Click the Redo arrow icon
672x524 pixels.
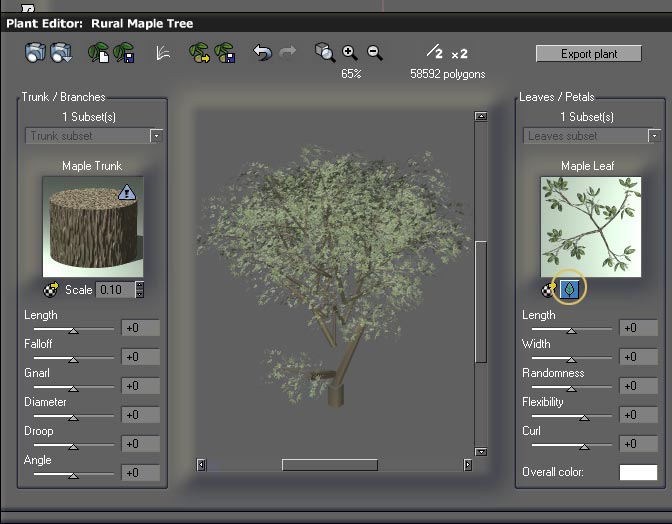(287, 53)
